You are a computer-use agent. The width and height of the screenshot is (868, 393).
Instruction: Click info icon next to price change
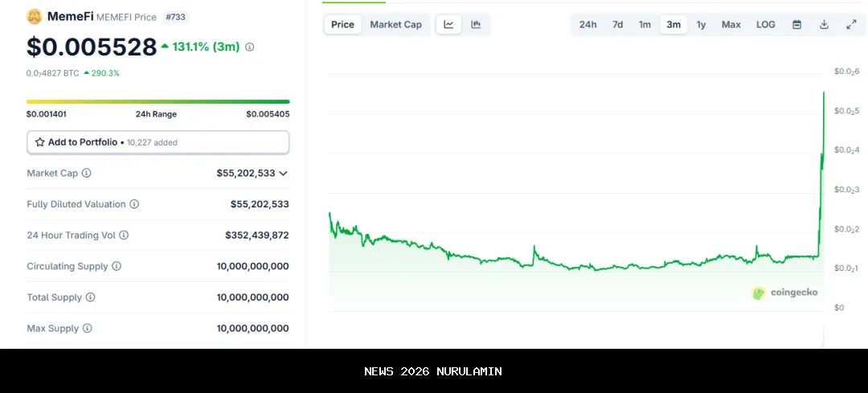(x=249, y=47)
